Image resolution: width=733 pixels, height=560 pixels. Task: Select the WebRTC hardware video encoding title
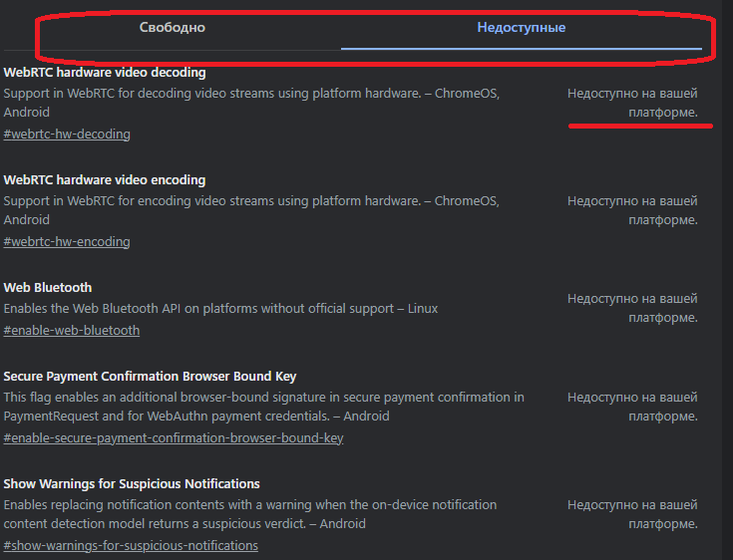(105, 179)
